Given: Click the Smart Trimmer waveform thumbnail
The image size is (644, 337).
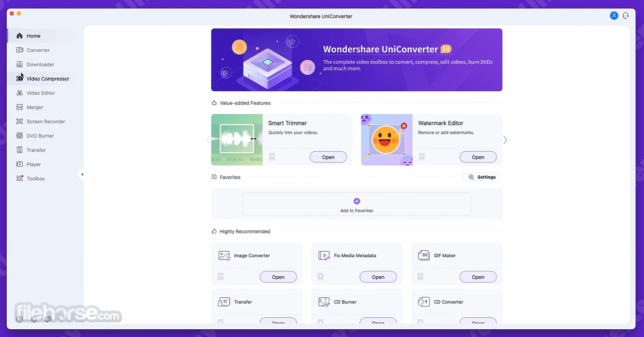Looking at the screenshot, I should click(237, 140).
